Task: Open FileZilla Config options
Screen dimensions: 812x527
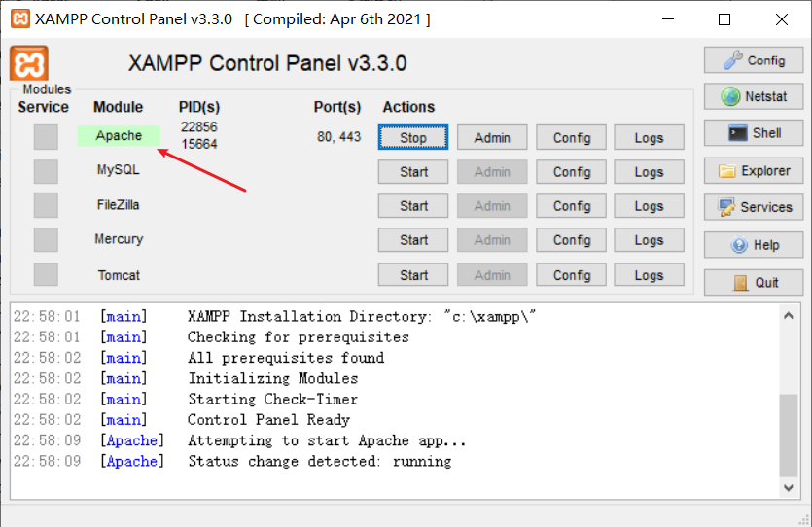Action: pos(571,205)
